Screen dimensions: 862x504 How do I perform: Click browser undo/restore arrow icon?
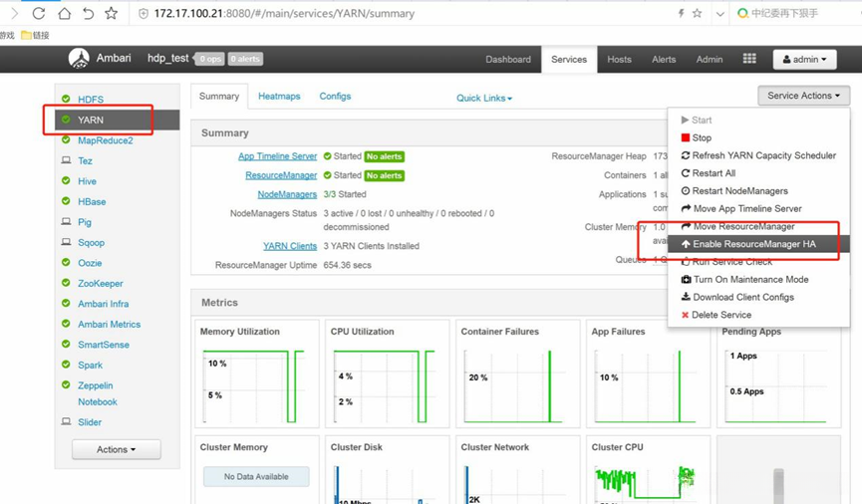tap(88, 13)
